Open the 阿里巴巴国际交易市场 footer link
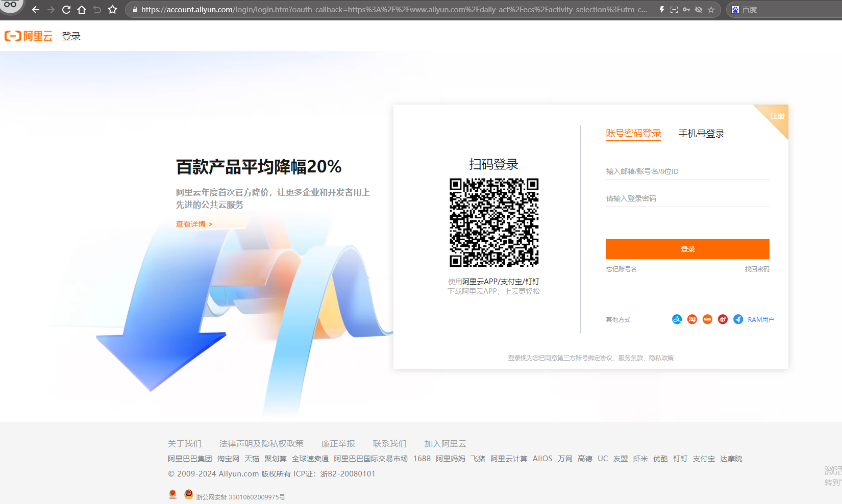842x504 pixels. click(x=370, y=459)
